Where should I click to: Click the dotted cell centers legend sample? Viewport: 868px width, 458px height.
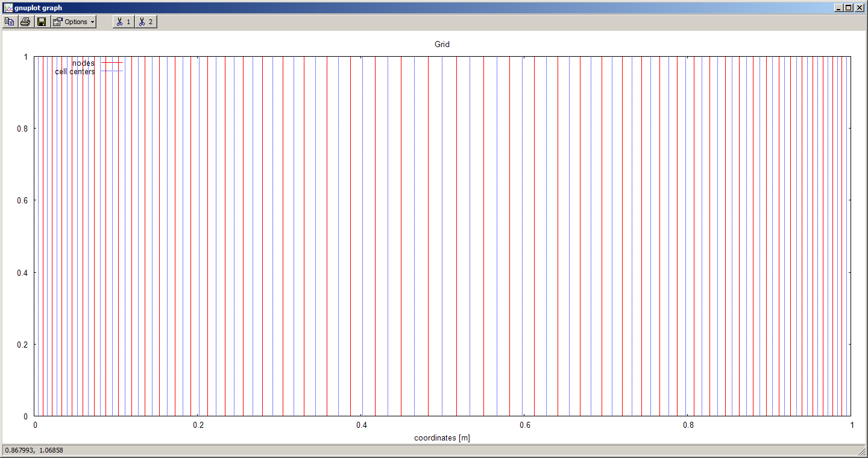[x=112, y=71]
